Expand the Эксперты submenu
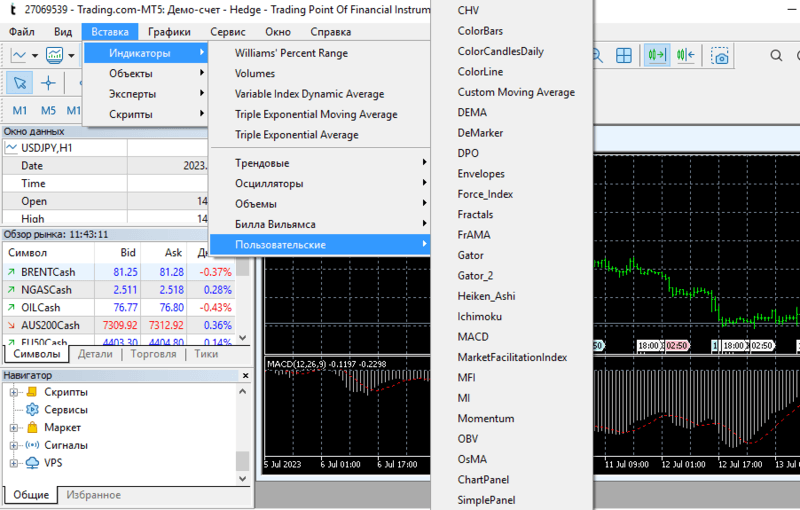Image resolution: width=800 pixels, height=510 pixels. (x=145, y=94)
